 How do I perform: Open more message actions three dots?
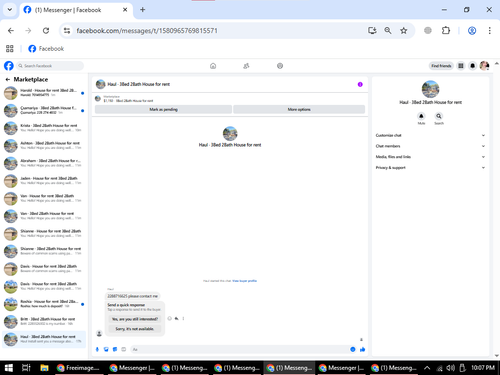point(183,318)
